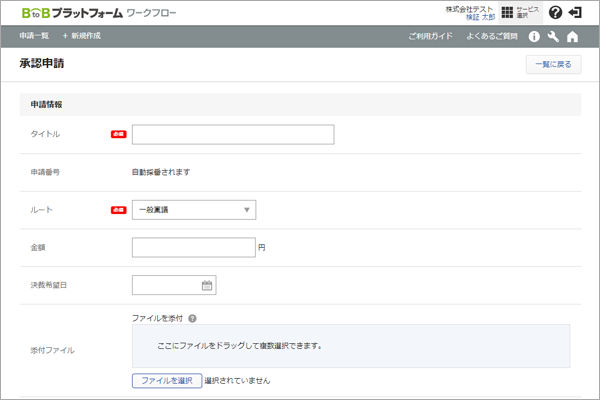This screenshot has width=600, height=400.
Task: Open the calendar picker for 決裁希望日
Action: pyautogui.click(x=207, y=285)
